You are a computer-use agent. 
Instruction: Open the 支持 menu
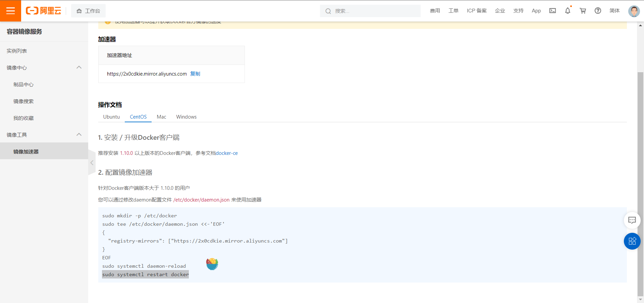coord(518,11)
